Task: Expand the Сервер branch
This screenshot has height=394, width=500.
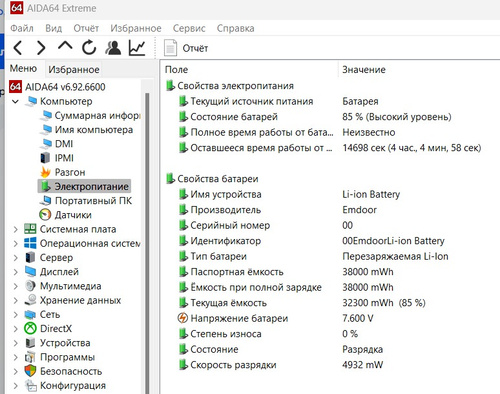Action: (x=15, y=258)
